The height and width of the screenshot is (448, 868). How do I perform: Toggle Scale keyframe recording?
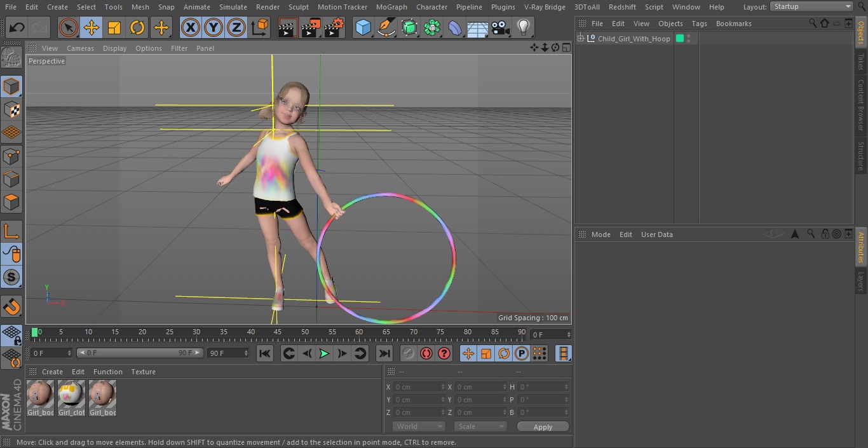click(x=486, y=353)
